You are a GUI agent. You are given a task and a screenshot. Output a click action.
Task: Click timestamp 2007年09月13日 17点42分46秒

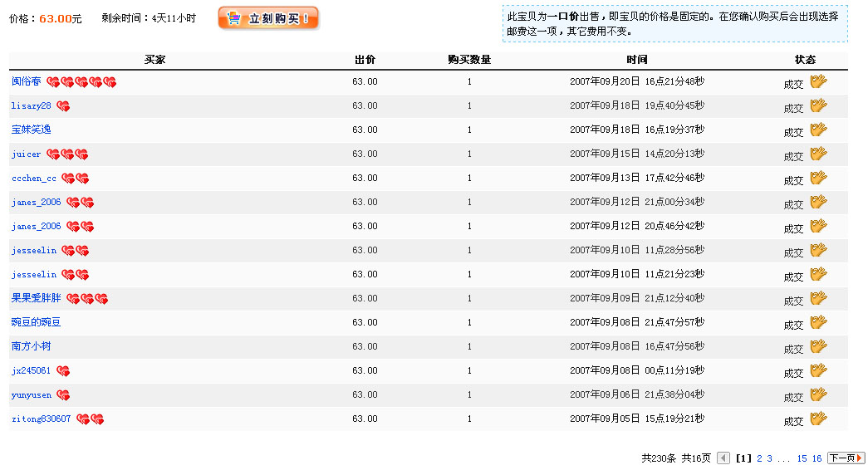coord(637,178)
